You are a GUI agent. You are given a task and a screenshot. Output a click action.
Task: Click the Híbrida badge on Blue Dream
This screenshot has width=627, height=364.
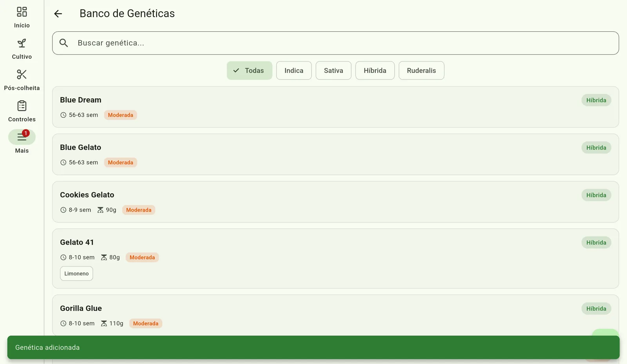click(596, 100)
